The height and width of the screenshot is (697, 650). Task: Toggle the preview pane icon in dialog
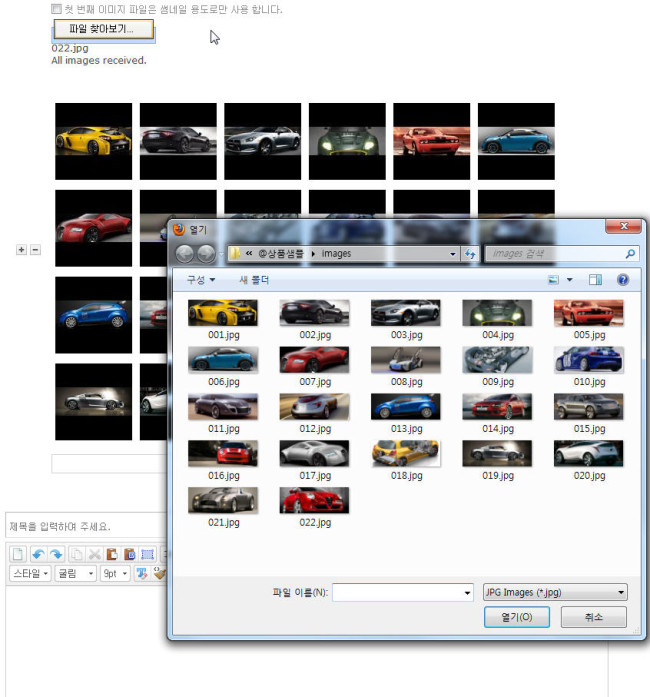click(596, 280)
